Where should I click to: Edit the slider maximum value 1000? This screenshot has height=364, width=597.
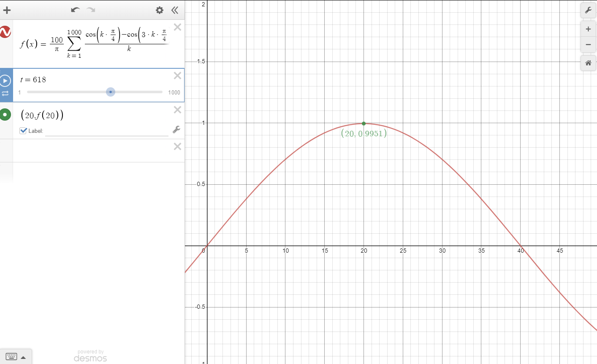[174, 92]
